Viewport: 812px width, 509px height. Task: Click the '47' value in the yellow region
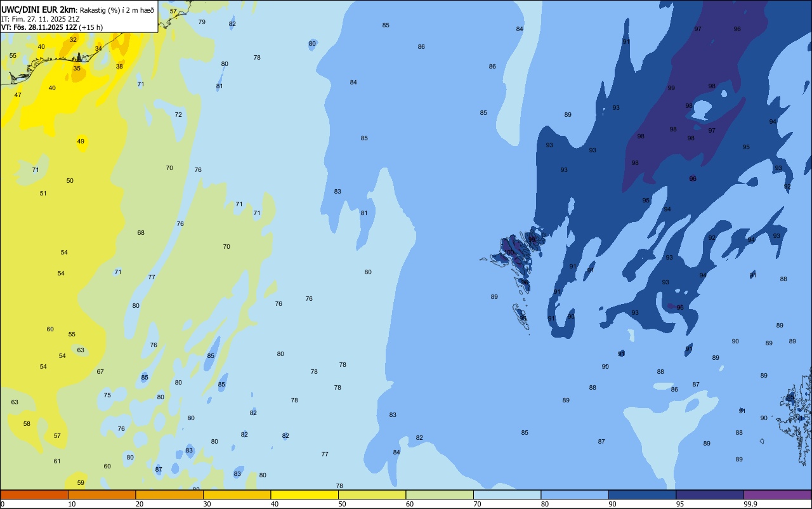pyautogui.click(x=18, y=95)
